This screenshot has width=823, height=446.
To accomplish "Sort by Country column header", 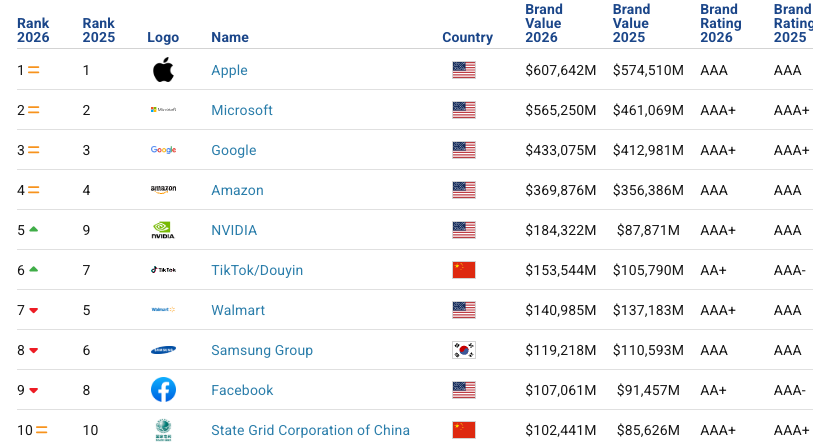I will tap(467, 37).
